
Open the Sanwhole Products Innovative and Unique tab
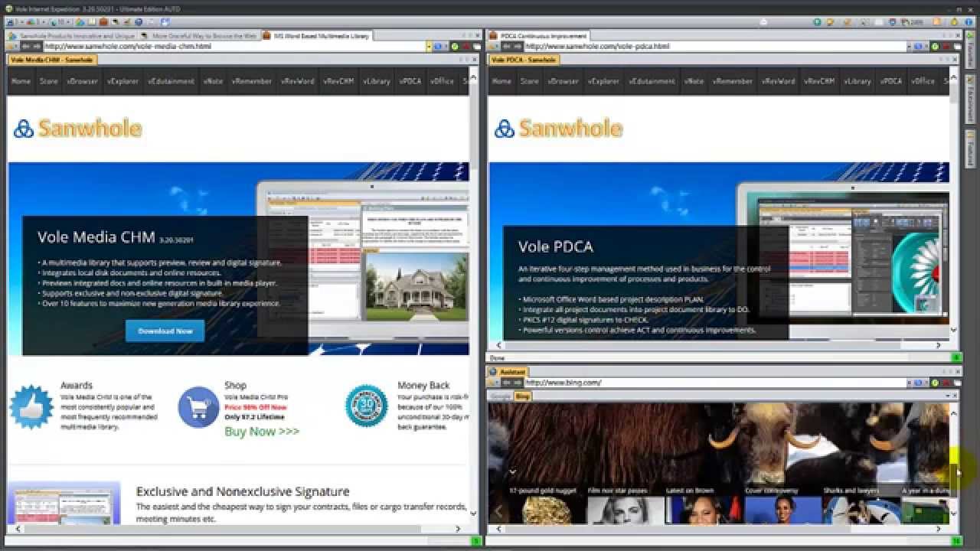tap(71, 36)
